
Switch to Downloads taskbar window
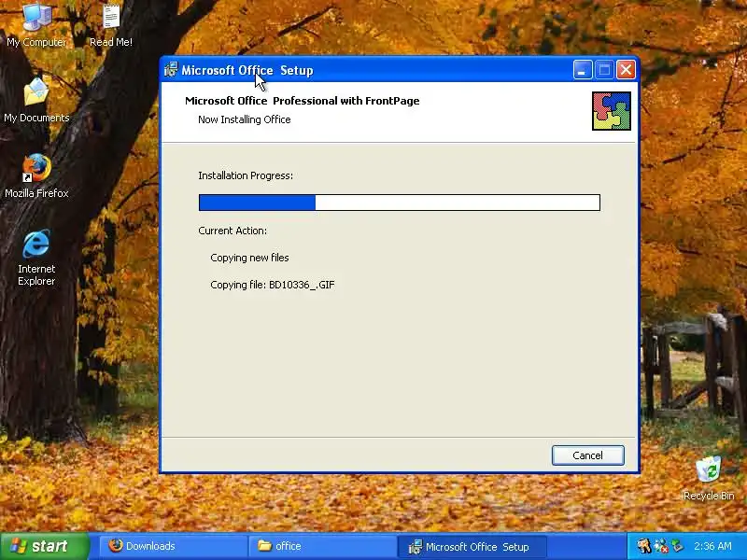[174, 546]
